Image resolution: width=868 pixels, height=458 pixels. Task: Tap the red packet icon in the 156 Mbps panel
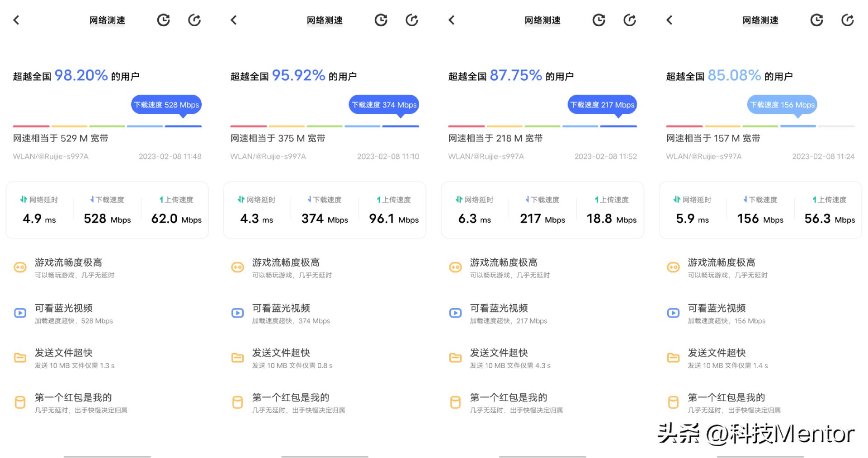tap(673, 402)
